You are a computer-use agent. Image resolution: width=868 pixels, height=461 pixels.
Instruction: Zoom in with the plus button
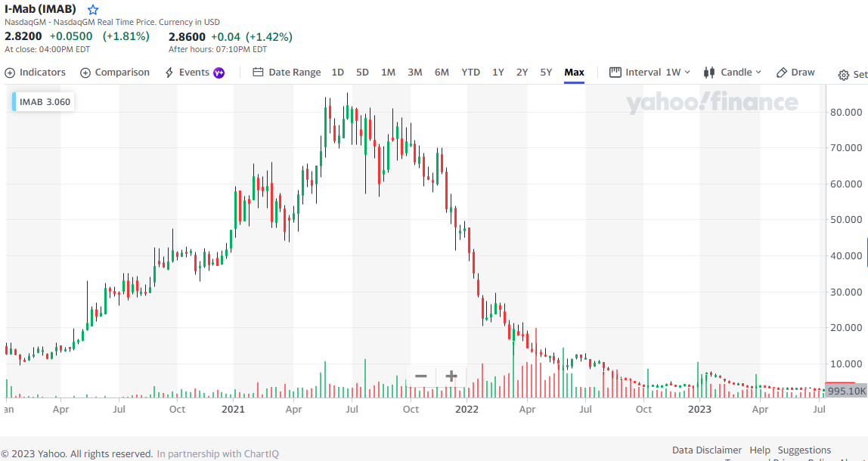451,376
